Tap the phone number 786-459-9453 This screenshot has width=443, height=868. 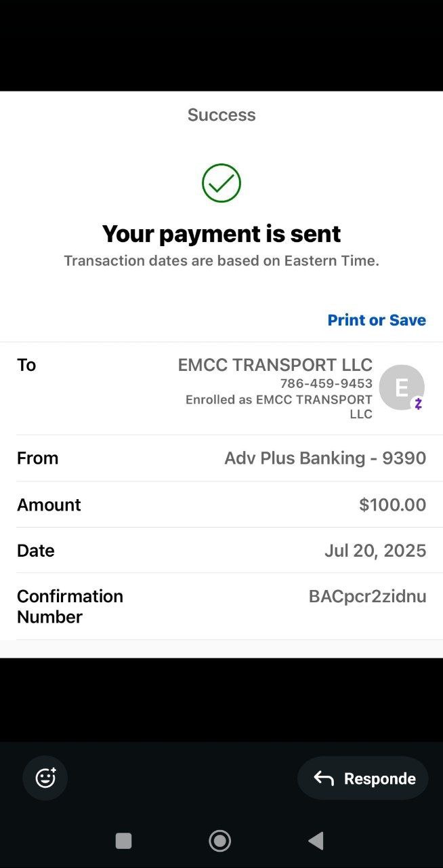(x=326, y=384)
